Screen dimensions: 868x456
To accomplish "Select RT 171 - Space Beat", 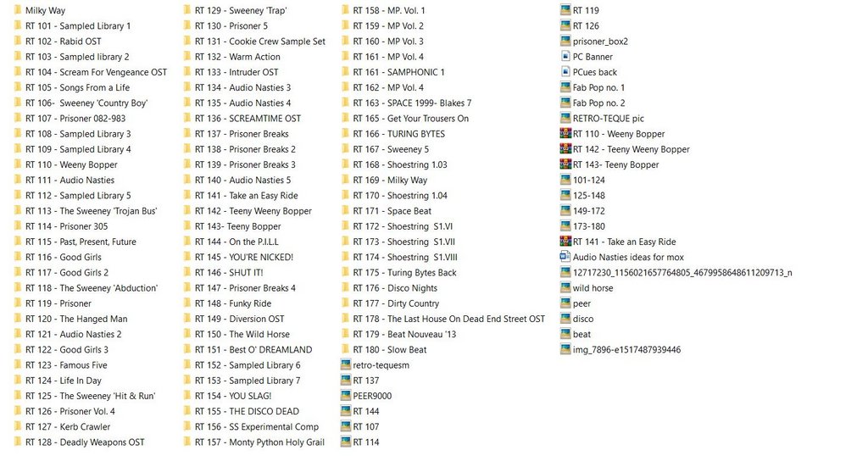I will point(392,211).
